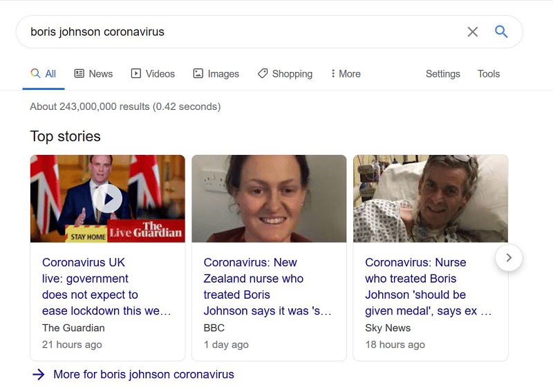Viewport: 553px width, 392px height.
Task: Open 'New Zealand nurse' BBC headline
Action: pos(268,286)
